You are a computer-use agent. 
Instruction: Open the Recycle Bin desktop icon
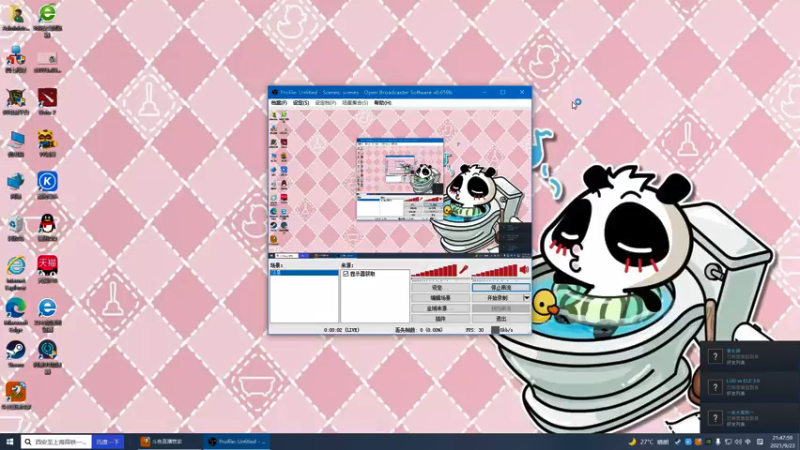coord(16,227)
